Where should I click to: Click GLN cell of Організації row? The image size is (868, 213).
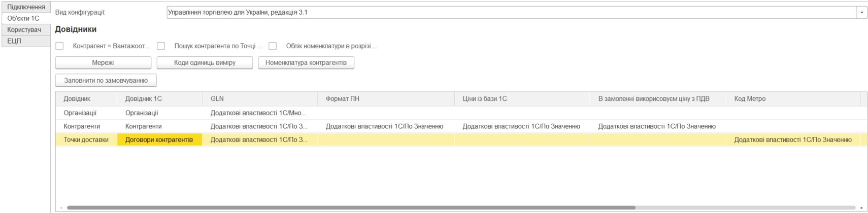[260, 113]
